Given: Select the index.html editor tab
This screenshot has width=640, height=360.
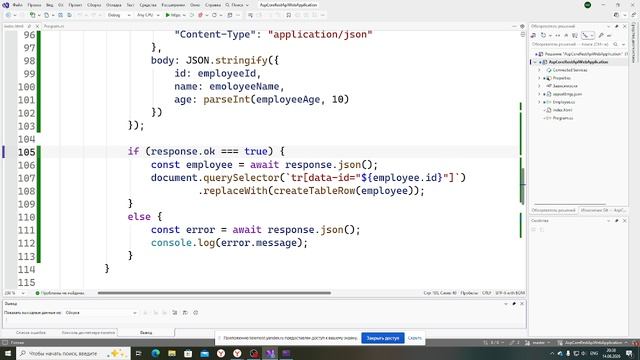Looking at the screenshot, I should 14,26.
